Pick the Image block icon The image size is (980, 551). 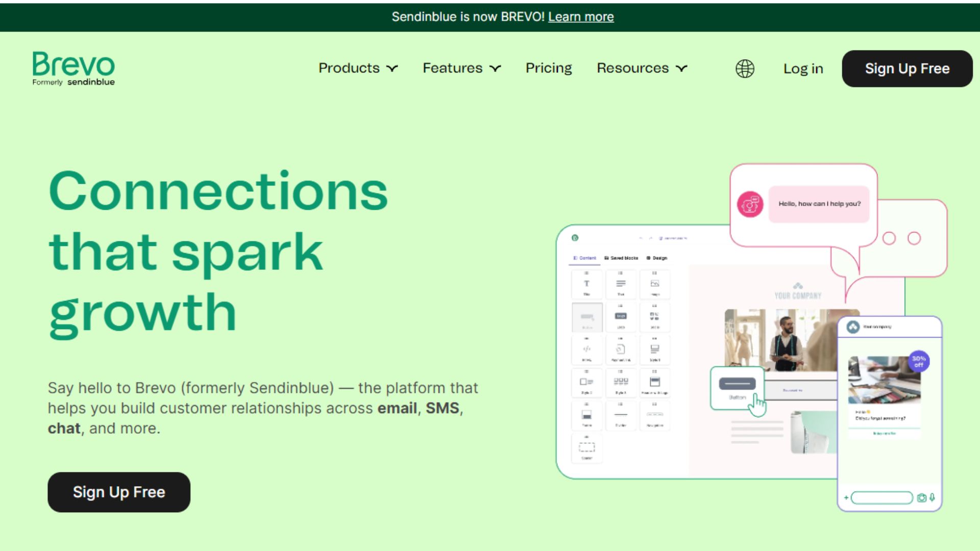click(655, 284)
